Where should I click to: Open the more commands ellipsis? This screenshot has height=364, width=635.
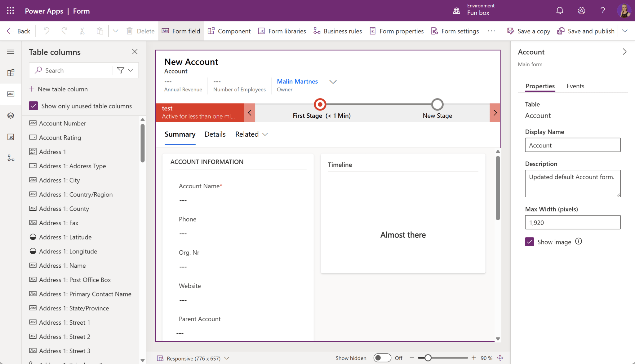click(x=491, y=31)
